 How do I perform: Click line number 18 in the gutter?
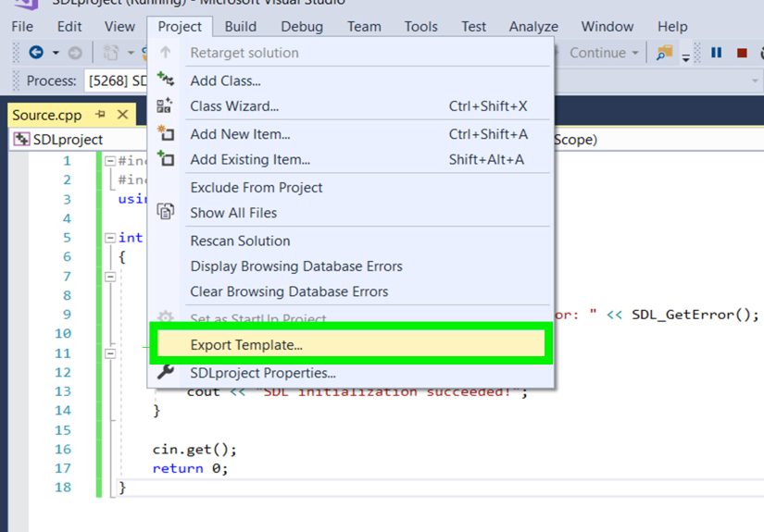(x=63, y=487)
